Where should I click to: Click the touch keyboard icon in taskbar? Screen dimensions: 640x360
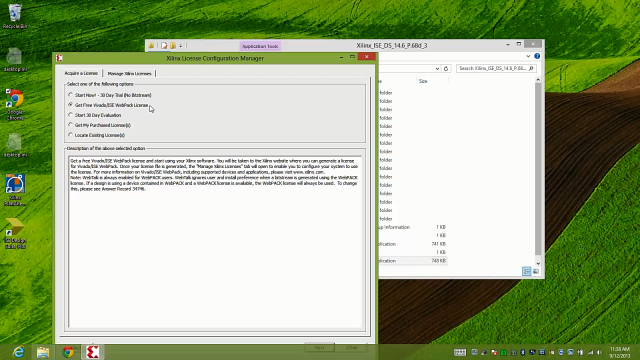(460, 352)
